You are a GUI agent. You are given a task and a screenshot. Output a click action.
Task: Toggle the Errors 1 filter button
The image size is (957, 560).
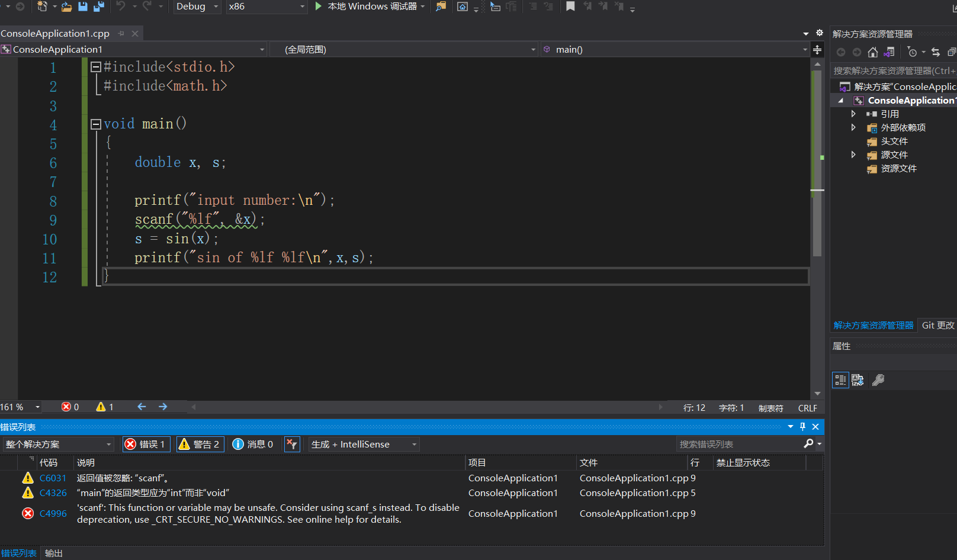tap(146, 444)
